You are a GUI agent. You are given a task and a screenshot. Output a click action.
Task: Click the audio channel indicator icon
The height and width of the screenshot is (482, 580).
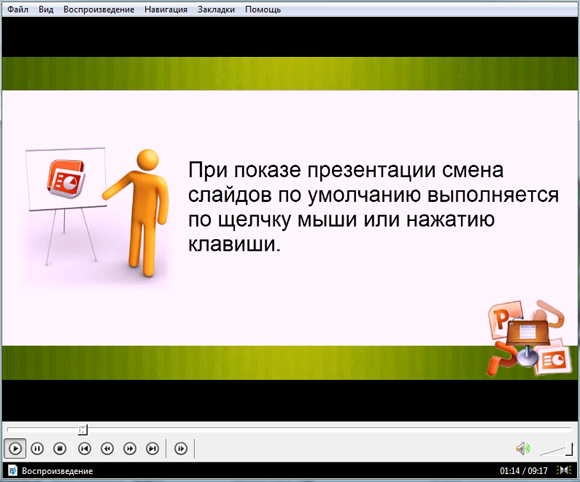point(564,471)
